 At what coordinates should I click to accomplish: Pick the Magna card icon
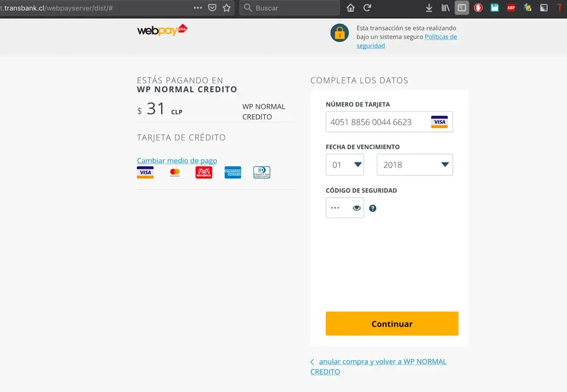(x=204, y=172)
